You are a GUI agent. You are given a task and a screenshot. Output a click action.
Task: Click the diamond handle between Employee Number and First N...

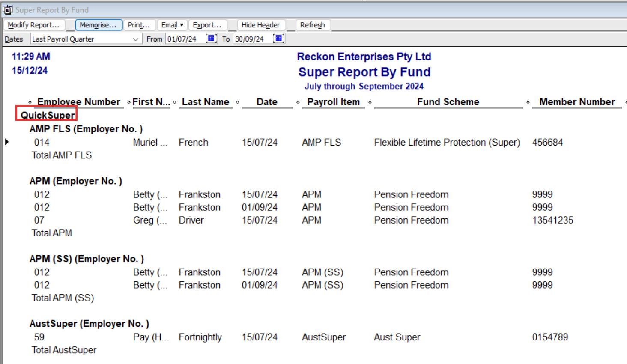129,102
